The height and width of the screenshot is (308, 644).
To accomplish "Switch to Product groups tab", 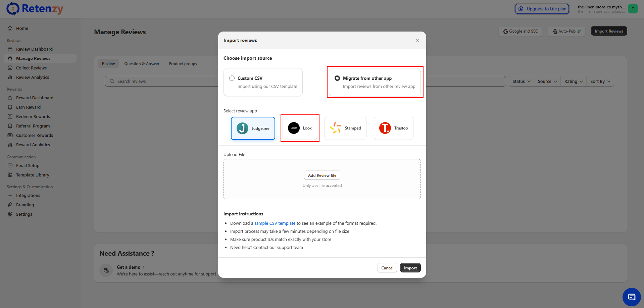I will tap(183, 64).
